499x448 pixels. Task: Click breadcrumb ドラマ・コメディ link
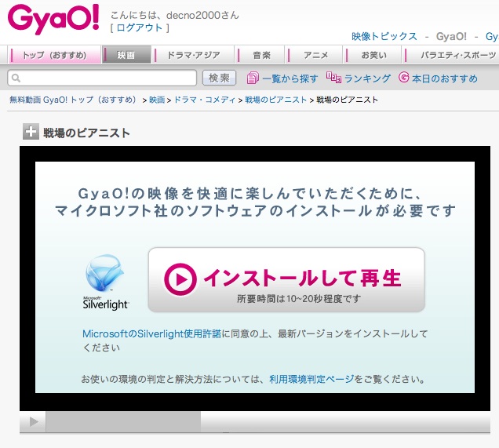coord(205,100)
